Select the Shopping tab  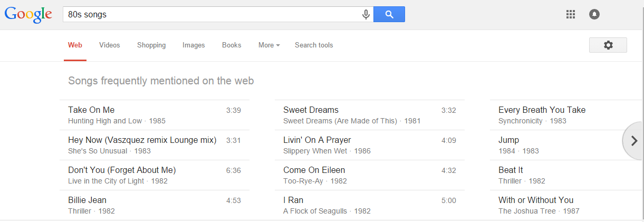[151, 45]
